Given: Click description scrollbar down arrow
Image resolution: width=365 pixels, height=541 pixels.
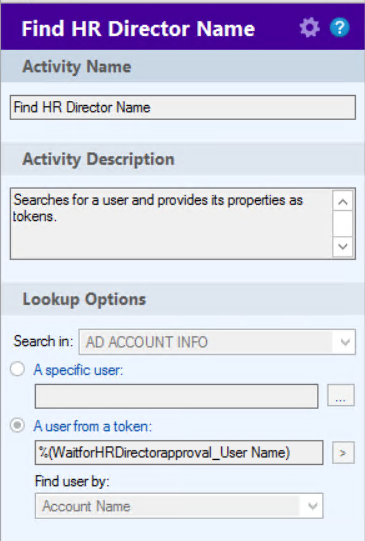Looking at the screenshot, I should [343, 246].
